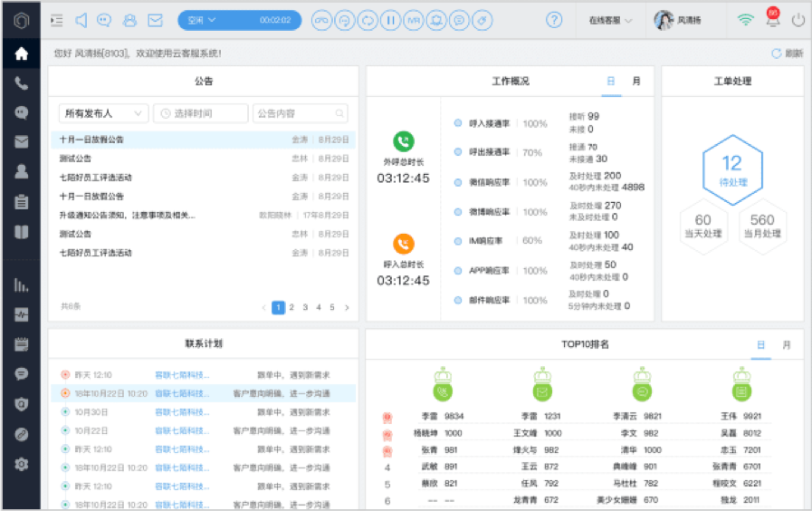Screen dimensions: 812x511
Task: Expand the 所有发布人 publisher dropdown
Action: (x=103, y=113)
